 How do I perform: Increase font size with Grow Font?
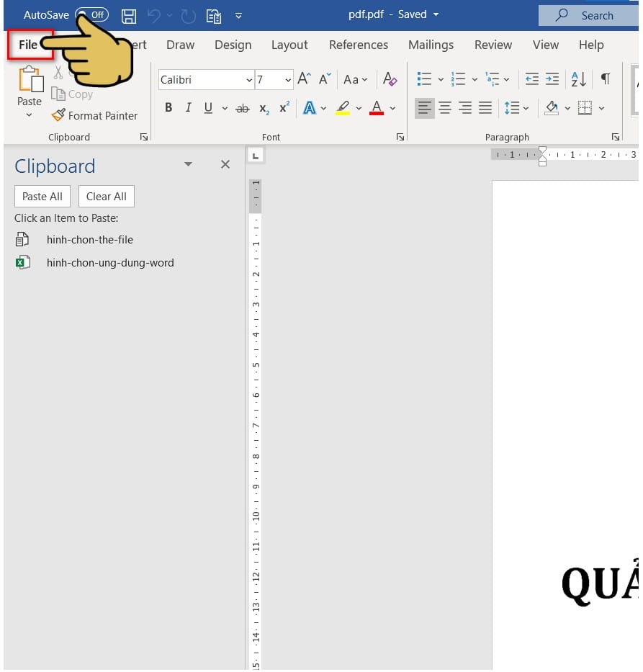pyautogui.click(x=304, y=79)
